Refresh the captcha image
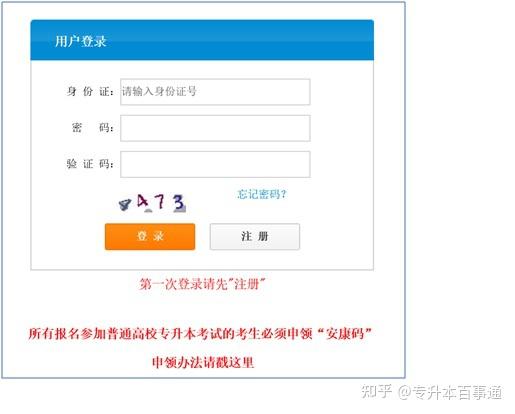This screenshot has width=515, height=414. 152,203
